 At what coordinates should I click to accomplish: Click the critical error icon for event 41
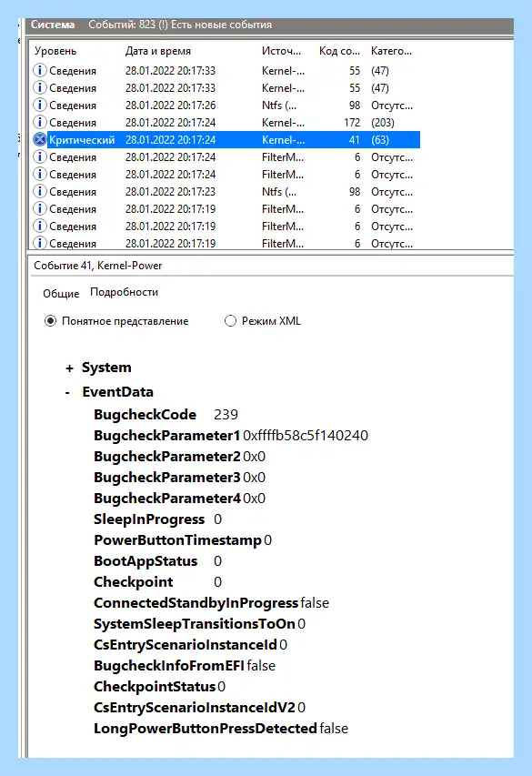[x=40, y=139]
